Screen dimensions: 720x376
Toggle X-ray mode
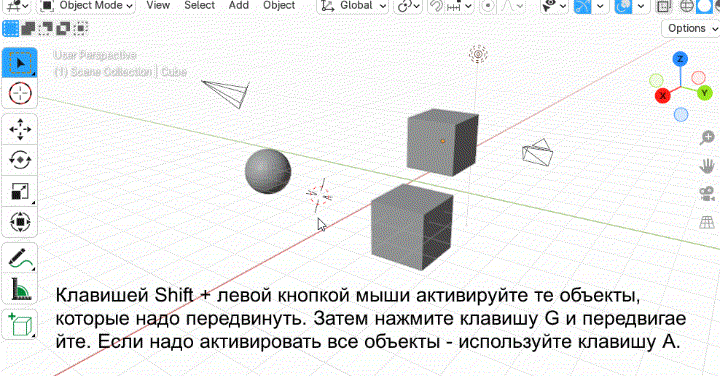coord(663,6)
